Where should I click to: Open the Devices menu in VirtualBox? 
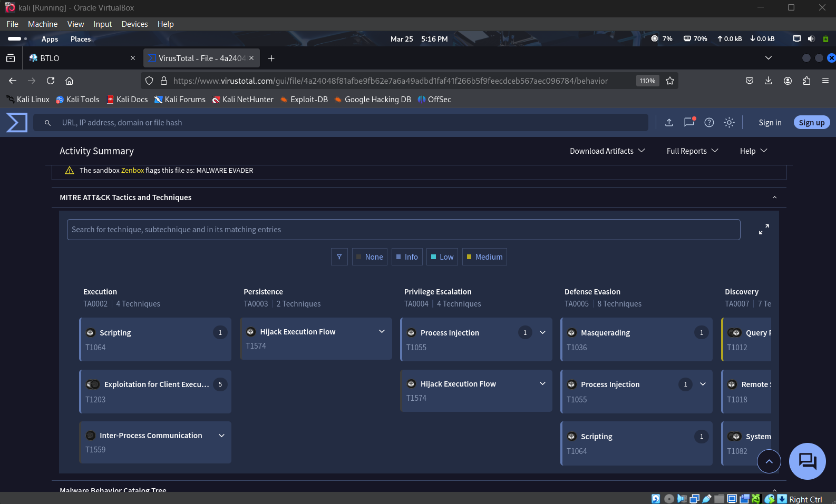134,24
